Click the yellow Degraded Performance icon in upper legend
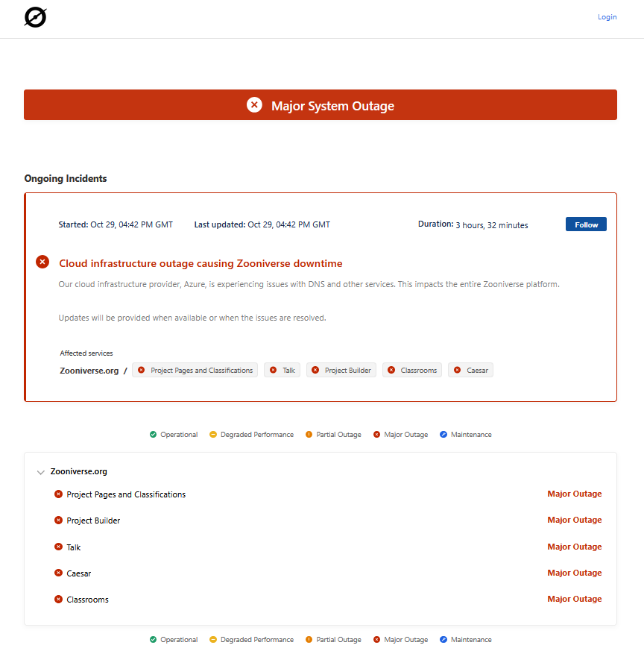The image size is (644, 651). [x=213, y=434]
